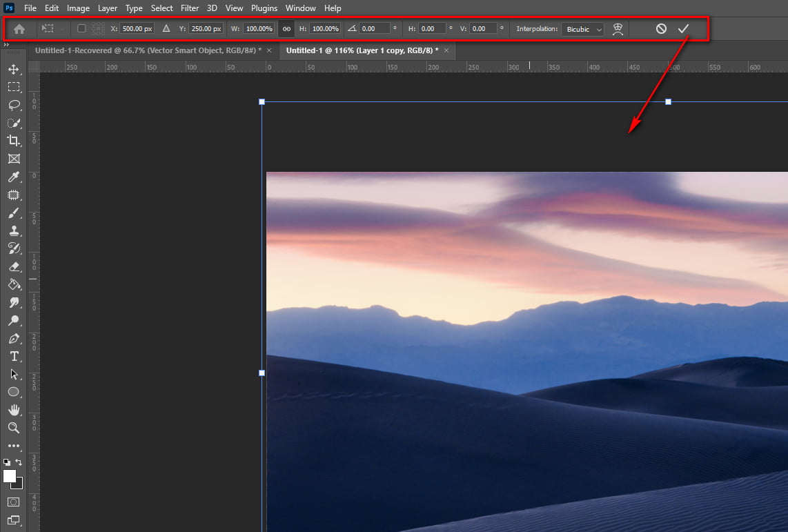
Task: Toggle the width-height link chain in options bar
Action: click(286, 29)
